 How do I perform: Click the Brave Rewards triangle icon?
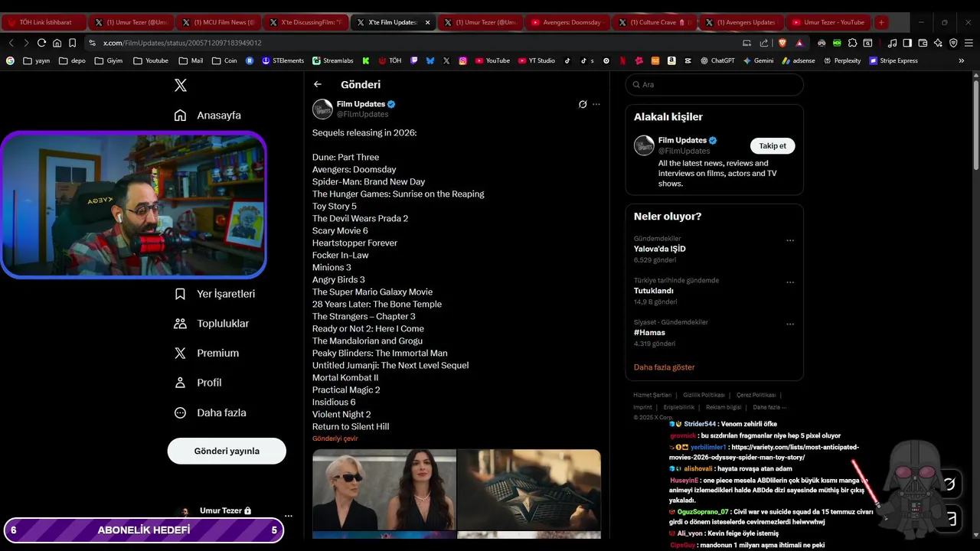coord(799,43)
